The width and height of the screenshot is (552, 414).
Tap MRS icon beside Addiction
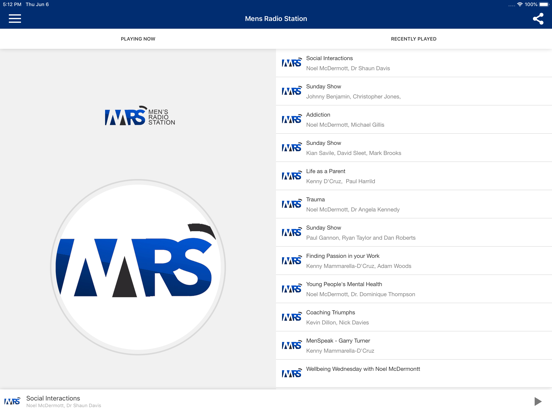click(x=291, y=119)
